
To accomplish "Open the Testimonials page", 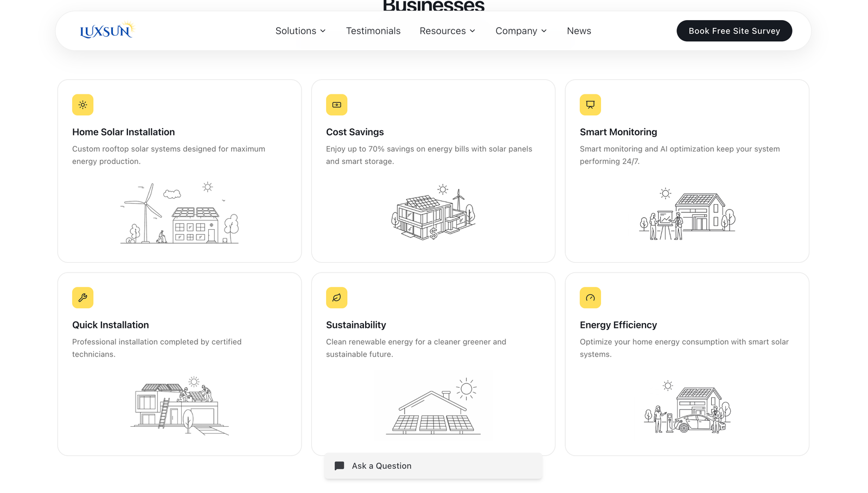I will tap(373, 31).
